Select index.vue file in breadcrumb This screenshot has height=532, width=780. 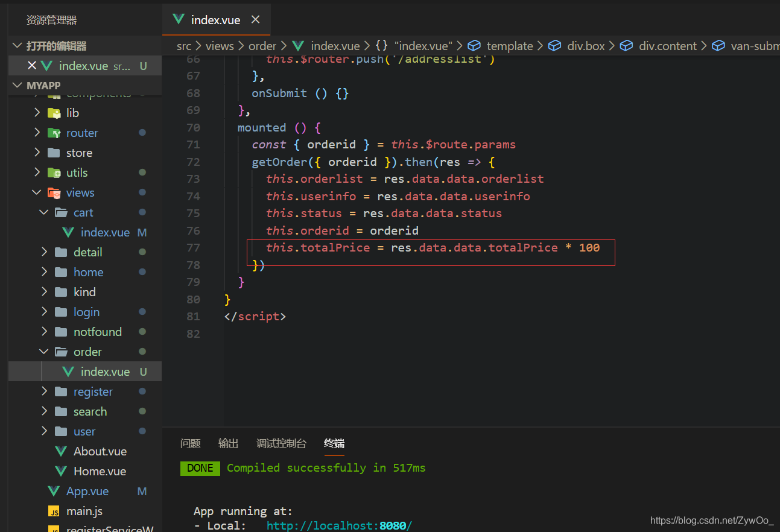(x=335, y=46)
